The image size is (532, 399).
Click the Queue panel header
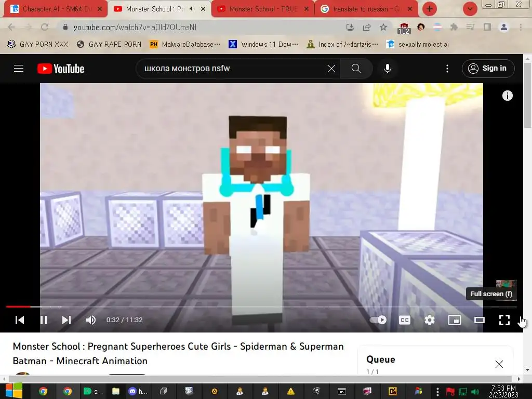click(381, 360)
